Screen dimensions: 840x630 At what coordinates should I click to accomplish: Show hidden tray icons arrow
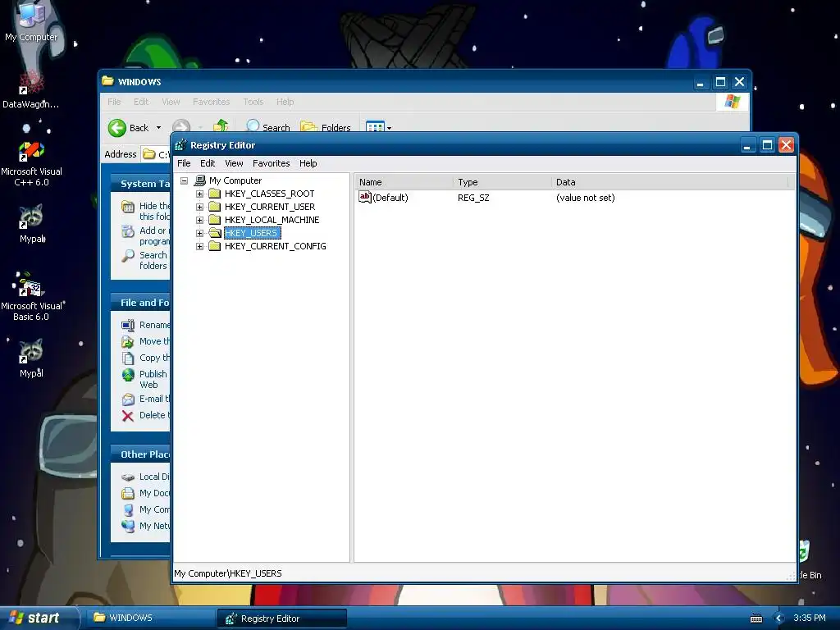click(x=779, y=619)
